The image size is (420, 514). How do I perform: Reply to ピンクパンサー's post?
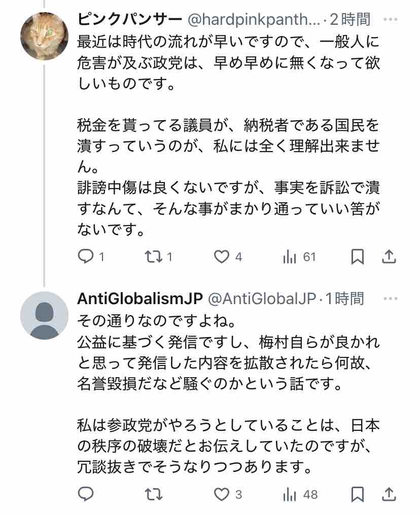pos(85,257)
